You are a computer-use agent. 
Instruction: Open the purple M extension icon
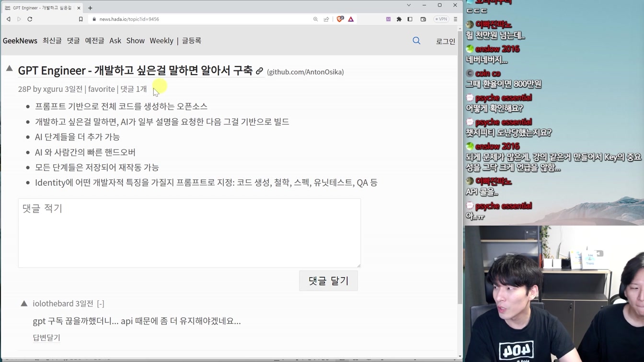click(x=388, y=19)
